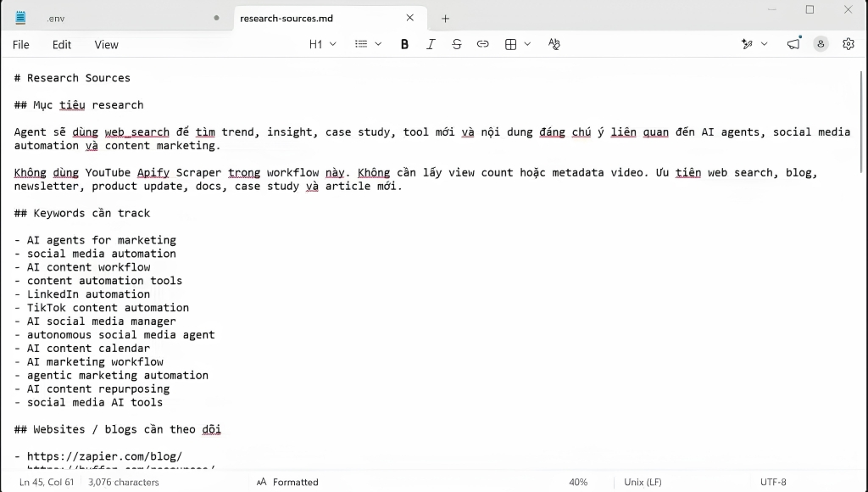
Task: Click the misspelled word 'web_search'
Action: tap(136, 132)
